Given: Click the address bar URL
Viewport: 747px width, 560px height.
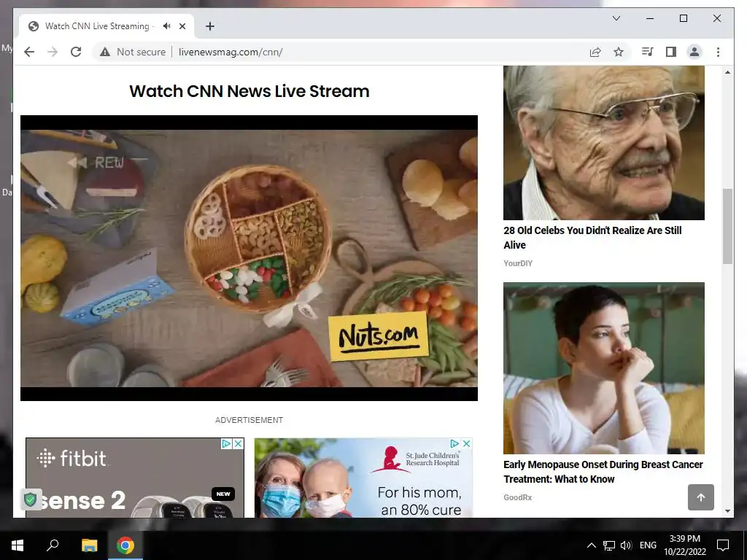Looking at the screenshot, I should tap(231, 52).
